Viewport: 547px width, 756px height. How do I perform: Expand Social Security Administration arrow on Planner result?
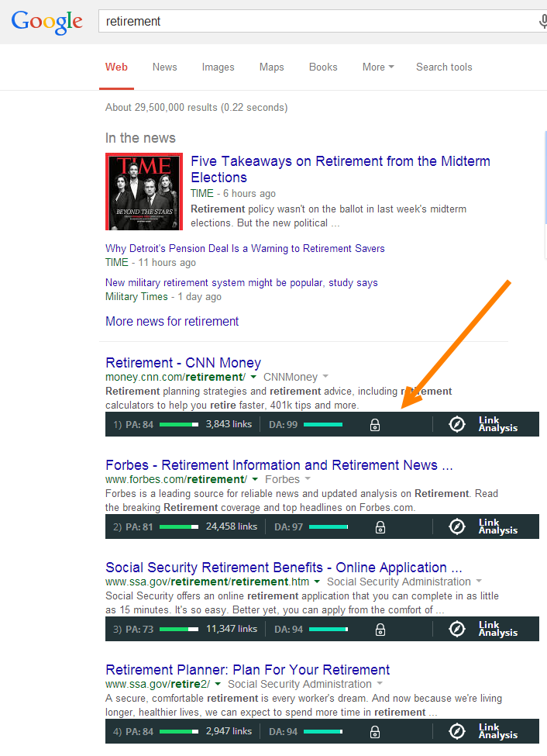click(380, 684)
